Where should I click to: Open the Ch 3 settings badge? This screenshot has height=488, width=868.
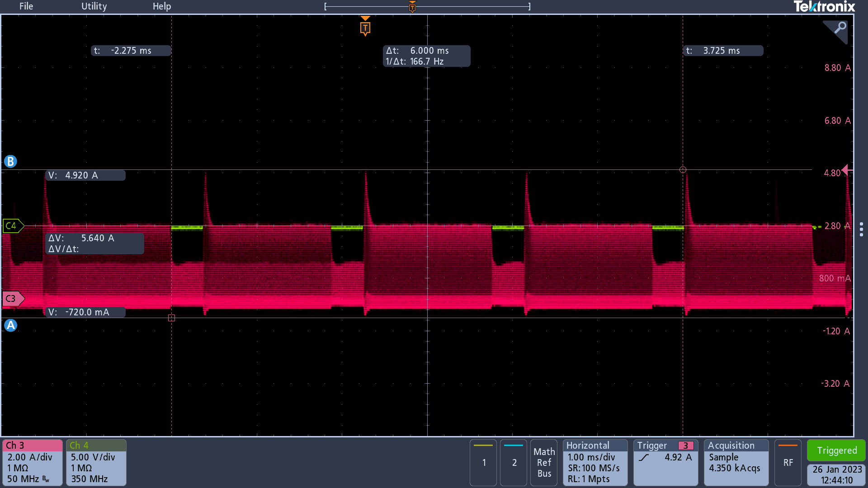(x=33, y=462)
